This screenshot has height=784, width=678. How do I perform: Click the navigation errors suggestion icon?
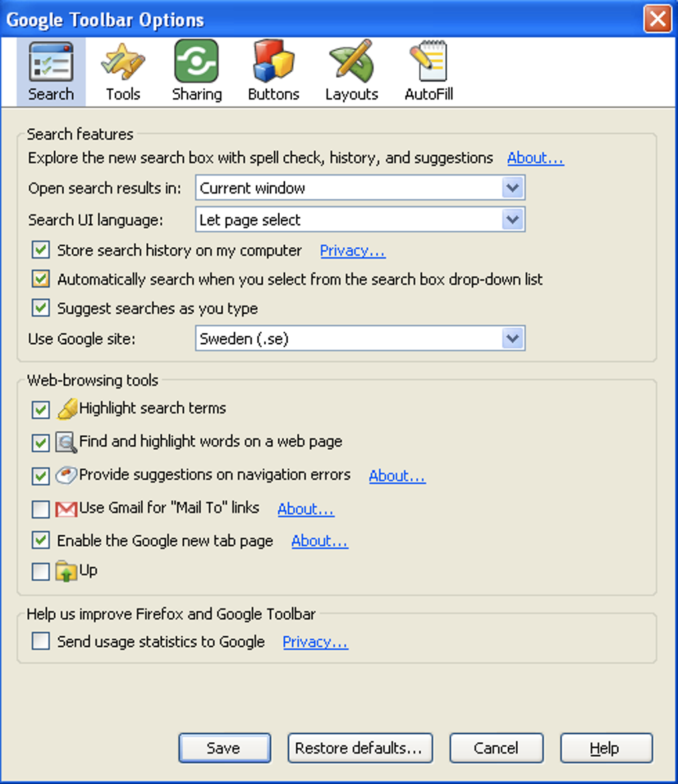click(66, 475)
